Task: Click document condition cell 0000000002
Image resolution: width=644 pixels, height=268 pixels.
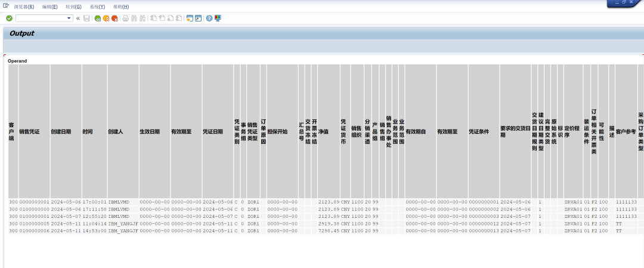Action: click(484, 210)
